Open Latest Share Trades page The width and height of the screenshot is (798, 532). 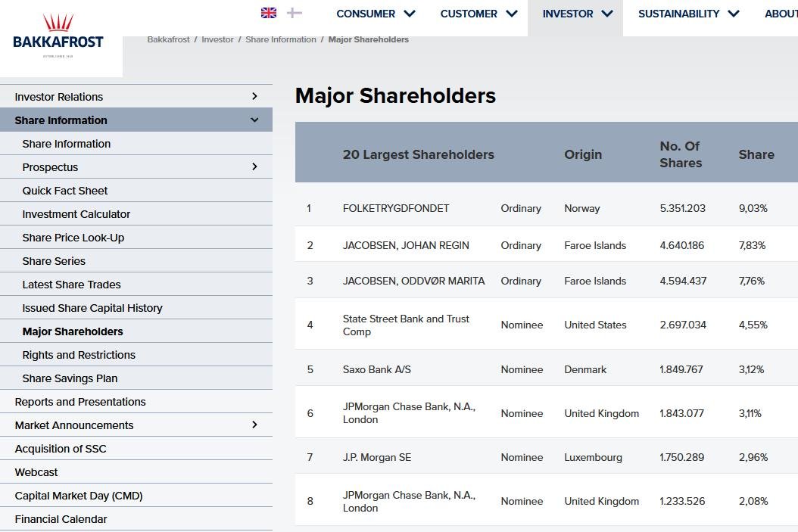(x=72, y=285)
